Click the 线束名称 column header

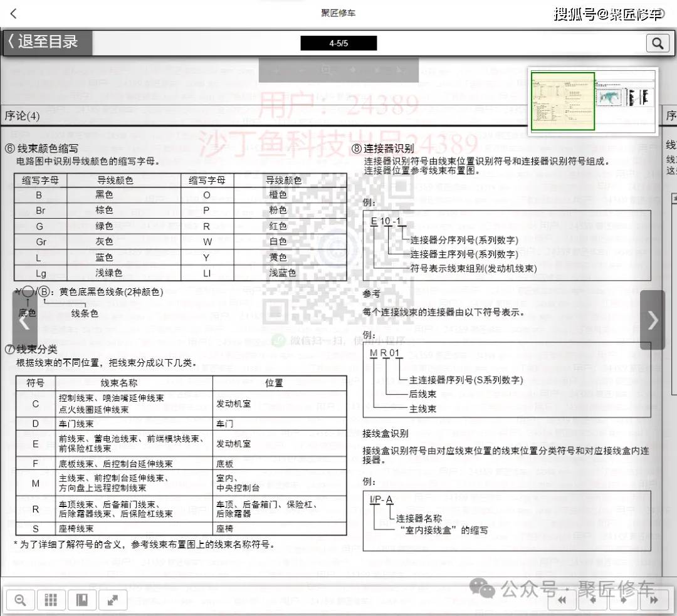pos(118,383)
